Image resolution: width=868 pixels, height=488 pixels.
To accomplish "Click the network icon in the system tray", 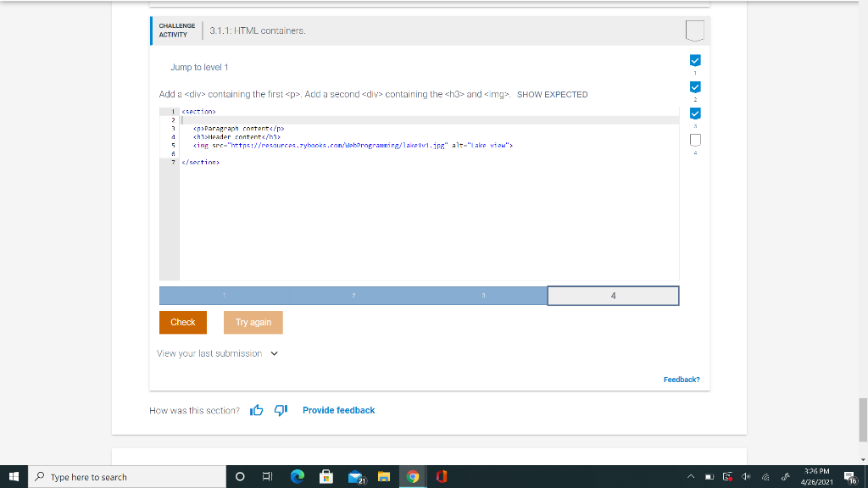I will click(765, 477).
